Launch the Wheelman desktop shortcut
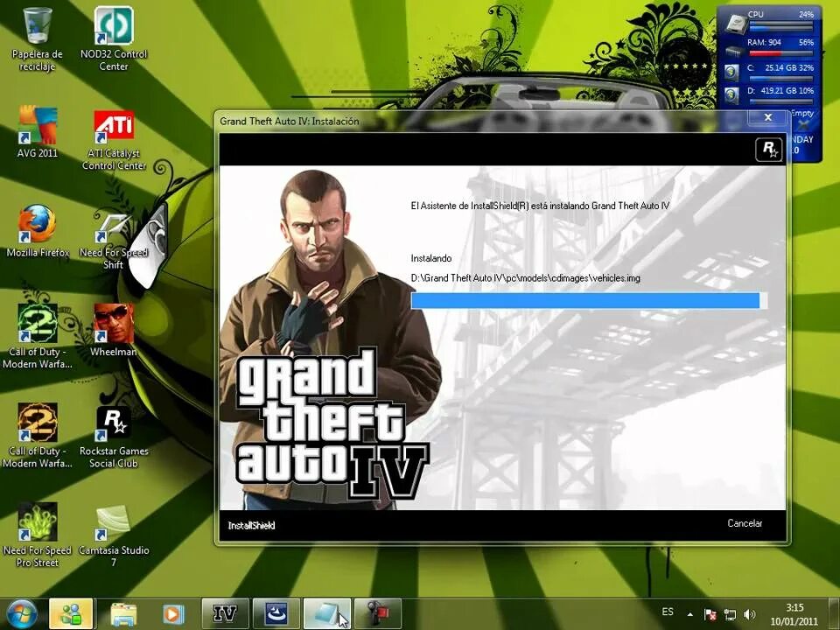Viewport: 840px width, 630px height. [x=114, y=331]
